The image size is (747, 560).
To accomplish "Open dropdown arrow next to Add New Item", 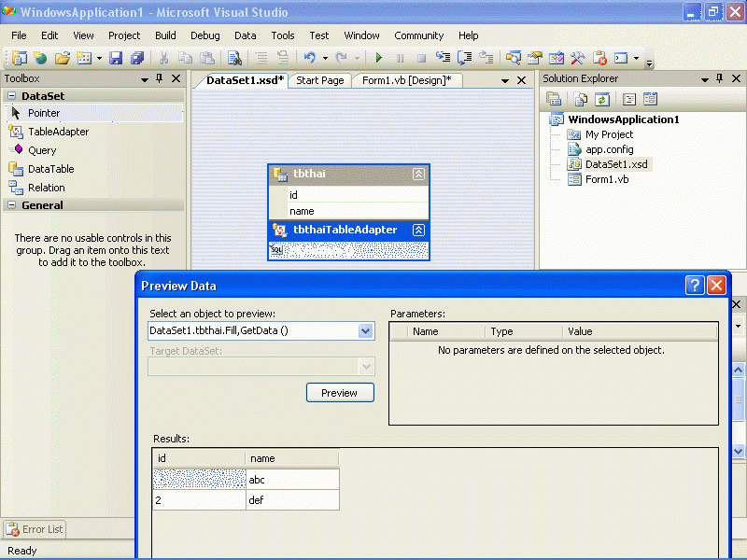I will [x=99, y=58].
